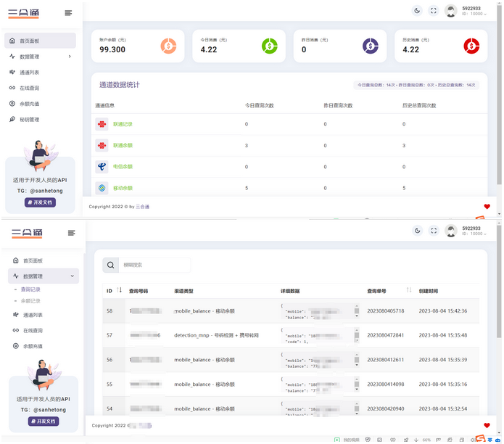Image resolution: width=504 pixels, height=444 pixels.
Task: Click the 三合通 link in the copyright footer
Action: point(142,207)
